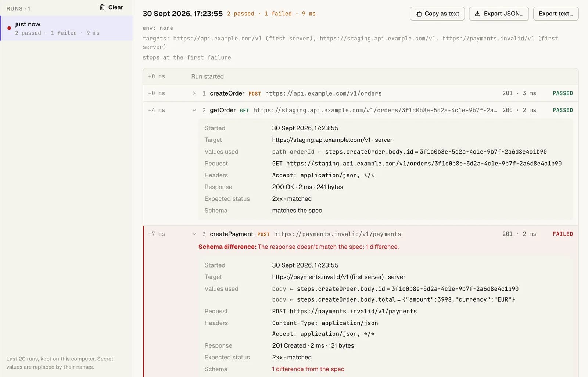
Task: Click the 'path orderId' values used line
Action: click(409, 152)
